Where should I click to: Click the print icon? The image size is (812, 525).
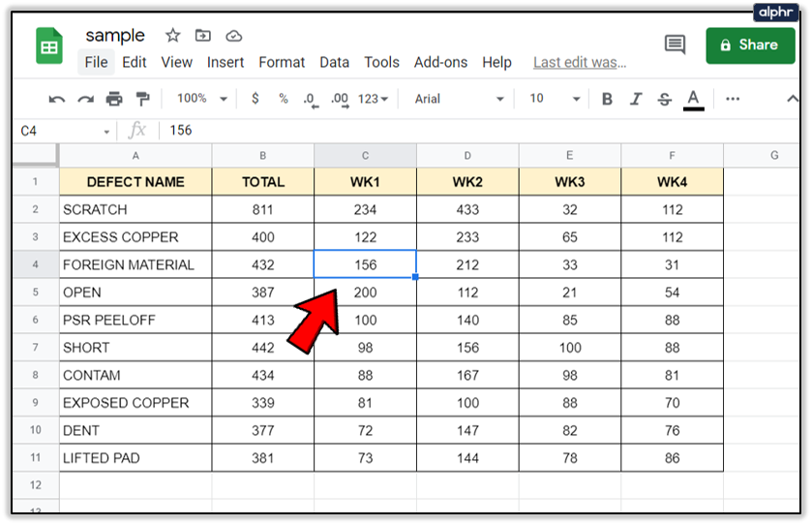tap(114, 99)
